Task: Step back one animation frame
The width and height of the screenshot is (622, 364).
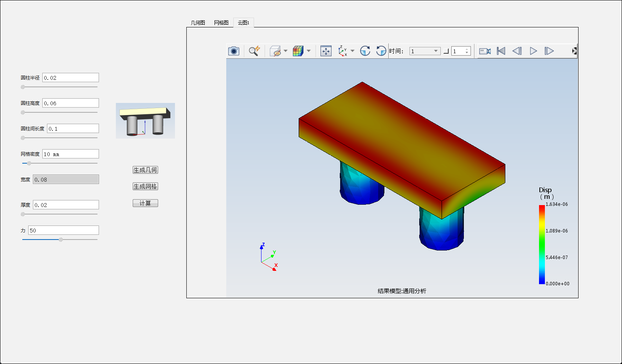Action: click(517, 51)
